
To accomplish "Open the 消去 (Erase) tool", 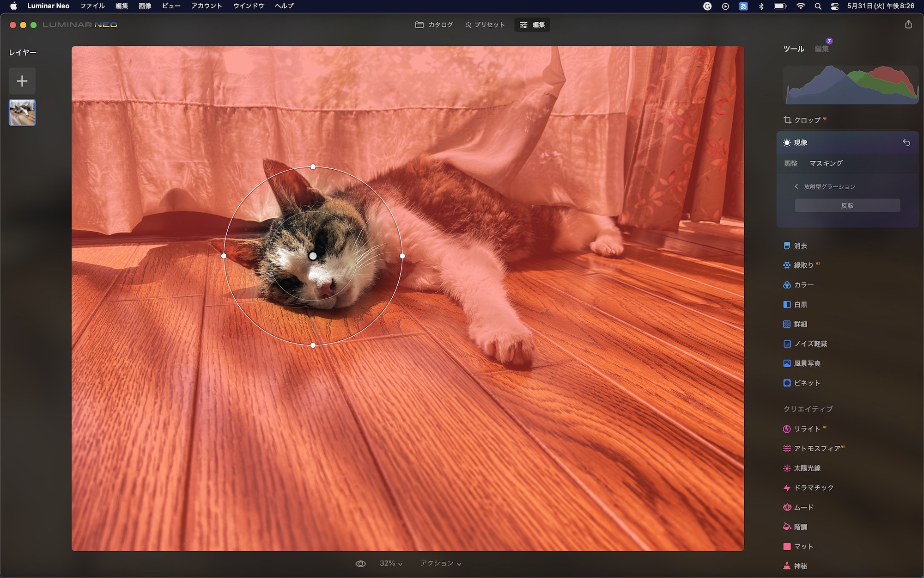I will pos(800,246).
